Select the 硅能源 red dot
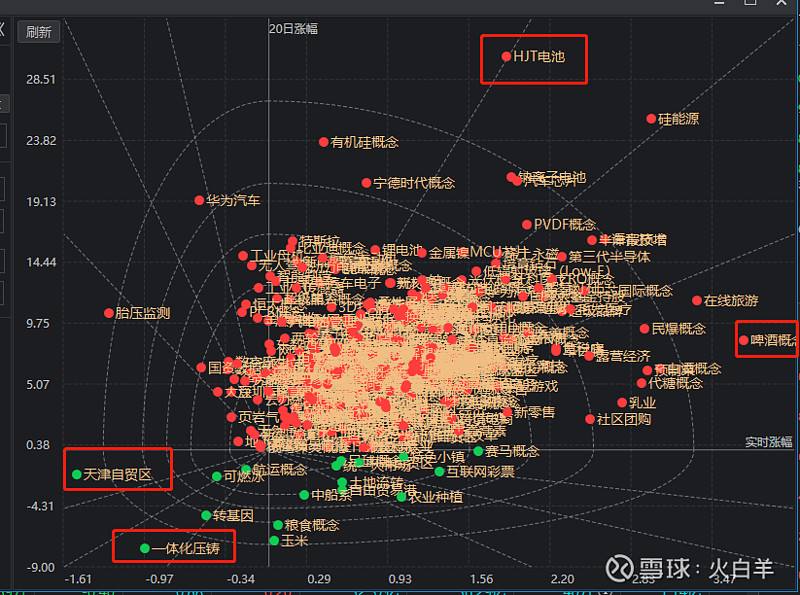 coord(651,119)
